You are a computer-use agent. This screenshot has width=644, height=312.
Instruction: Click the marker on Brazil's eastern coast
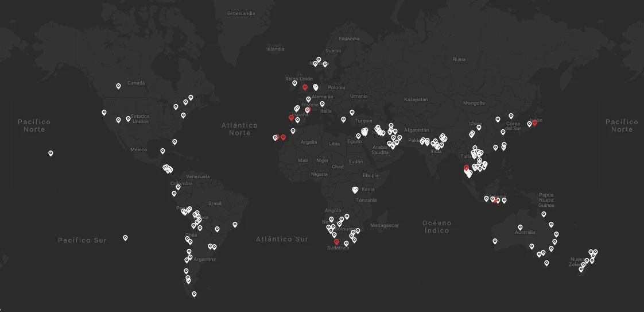[x=235, y=225]
